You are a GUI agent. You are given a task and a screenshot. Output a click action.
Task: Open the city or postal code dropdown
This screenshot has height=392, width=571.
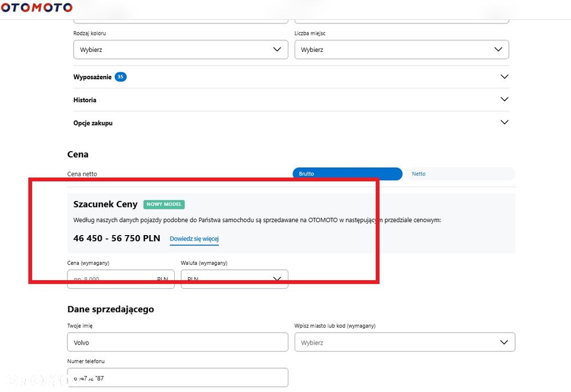click(405, 342)
